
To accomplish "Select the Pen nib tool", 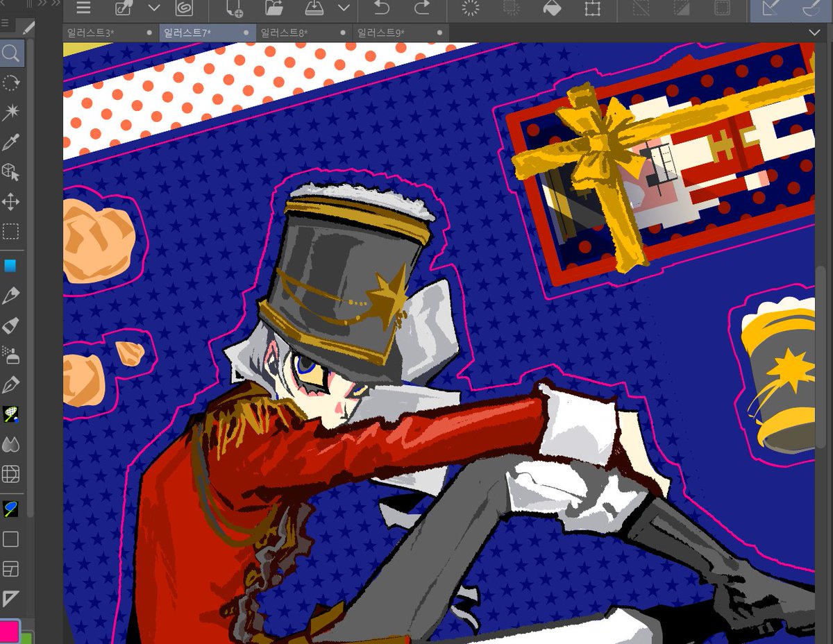I will [x=10, y=384].
